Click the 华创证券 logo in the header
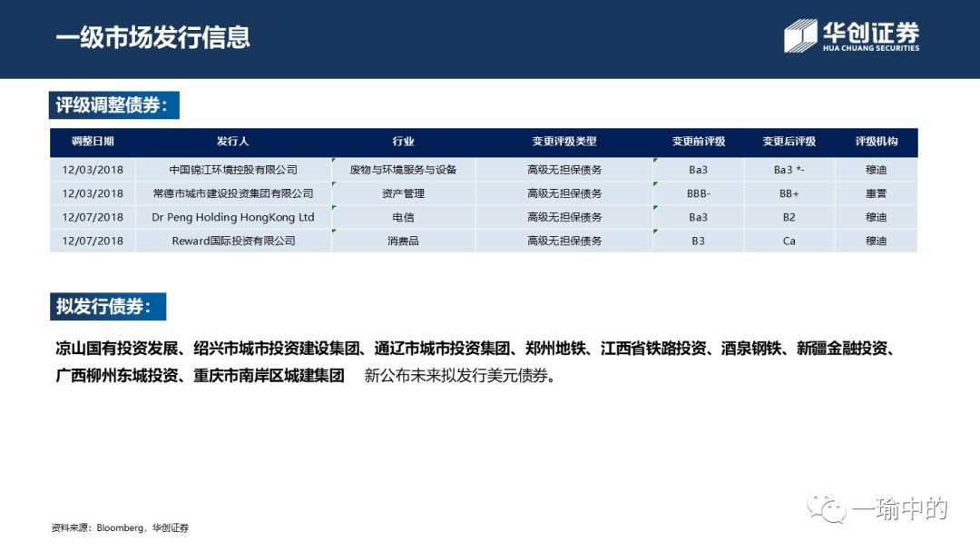 tap(851, 35)
